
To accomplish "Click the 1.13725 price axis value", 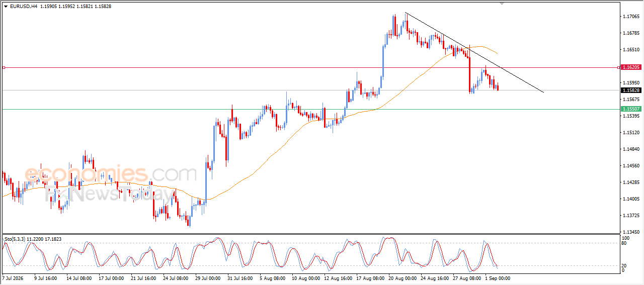I will click(x=631, y=216).
